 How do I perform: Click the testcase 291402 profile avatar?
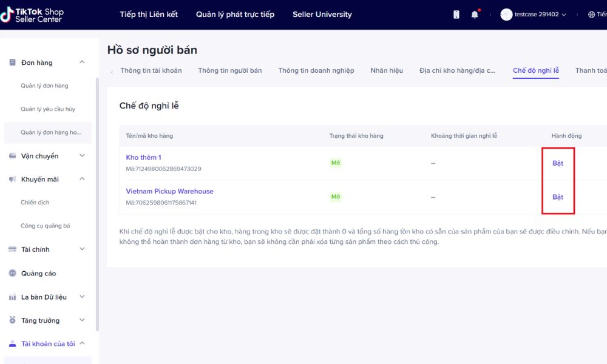(506, 15)
